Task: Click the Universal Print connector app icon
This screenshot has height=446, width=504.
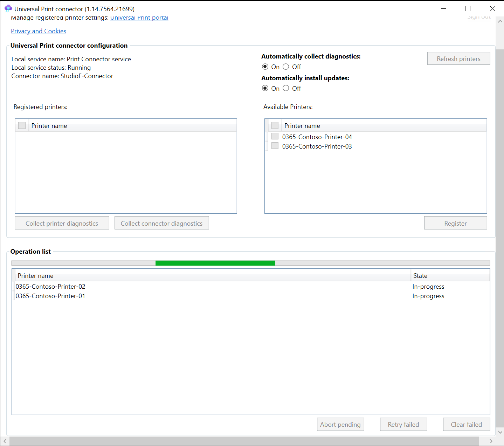Action: tap(8, 8)
